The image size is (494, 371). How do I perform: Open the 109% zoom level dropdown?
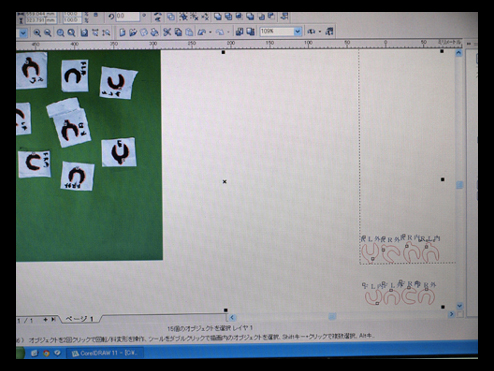coord(297,32)
